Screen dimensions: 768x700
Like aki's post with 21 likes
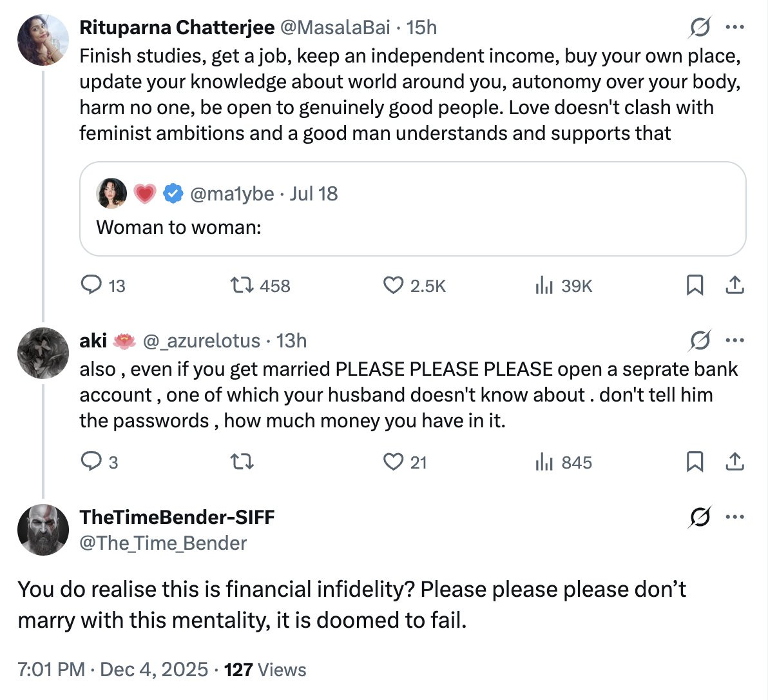coord(393,462)
